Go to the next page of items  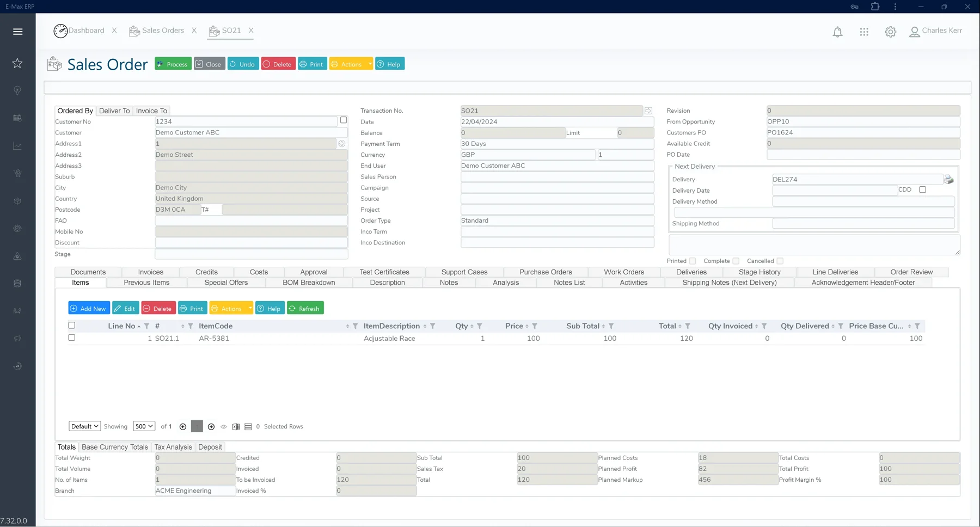(211, 427)
